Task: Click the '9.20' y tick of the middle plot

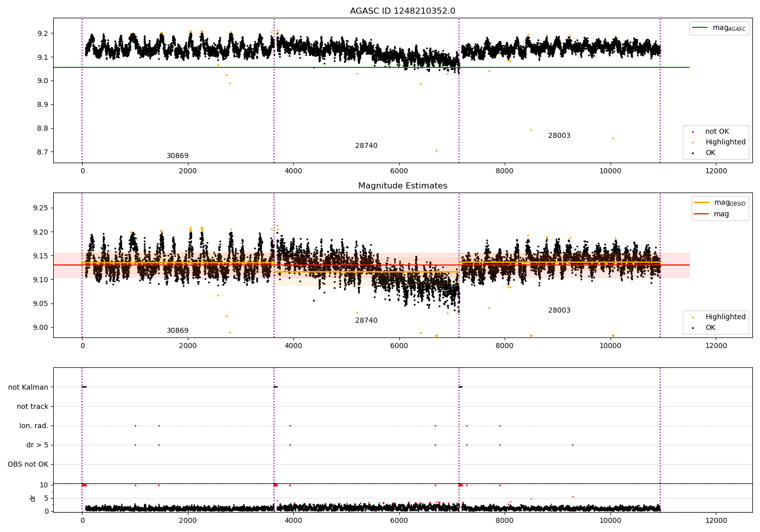Action: (x=41, y=232)
